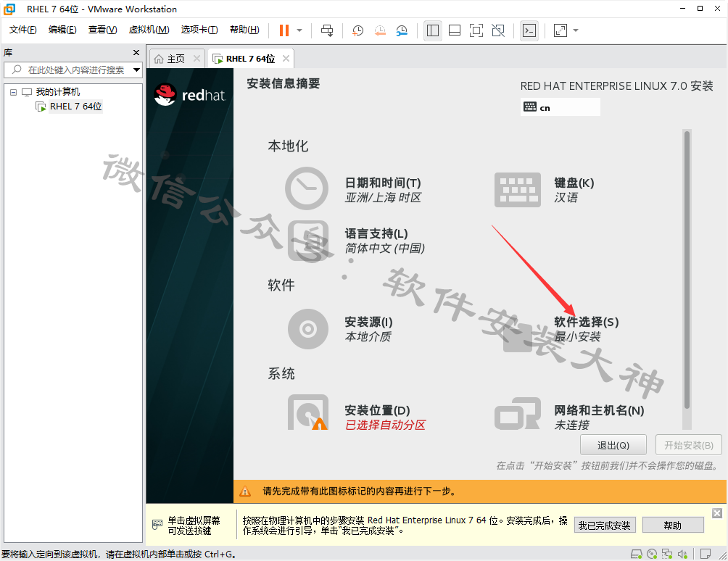Select 我的计算机 in the library tree

point(57,92)
